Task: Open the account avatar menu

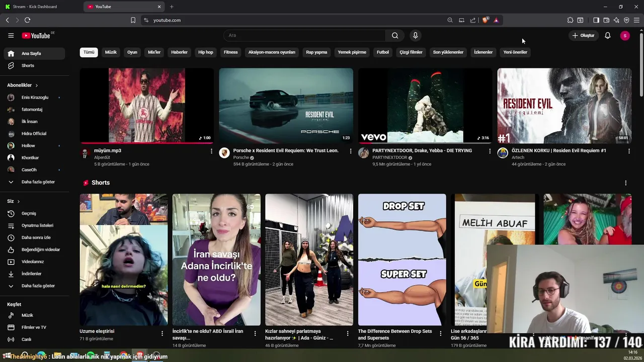Action: (625, 36)
